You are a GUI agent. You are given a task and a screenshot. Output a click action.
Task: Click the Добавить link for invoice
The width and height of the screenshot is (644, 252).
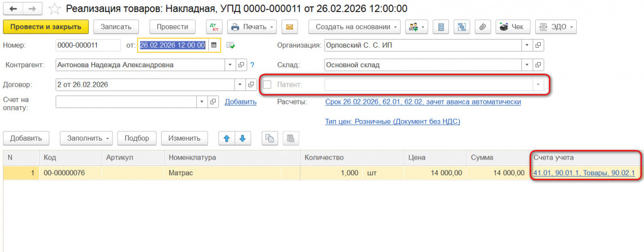point(241,102)
